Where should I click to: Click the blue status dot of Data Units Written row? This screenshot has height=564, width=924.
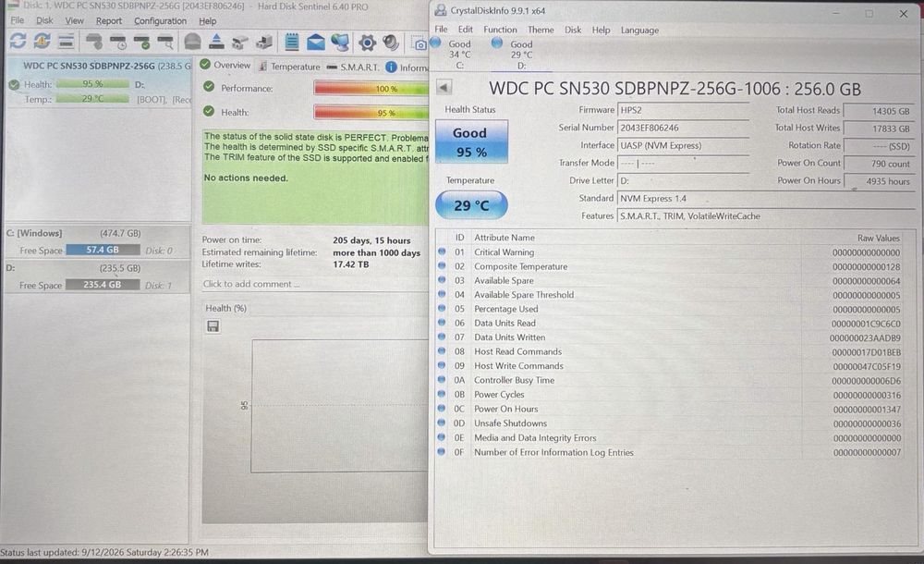pyautogui.click(x=442, y=337)
